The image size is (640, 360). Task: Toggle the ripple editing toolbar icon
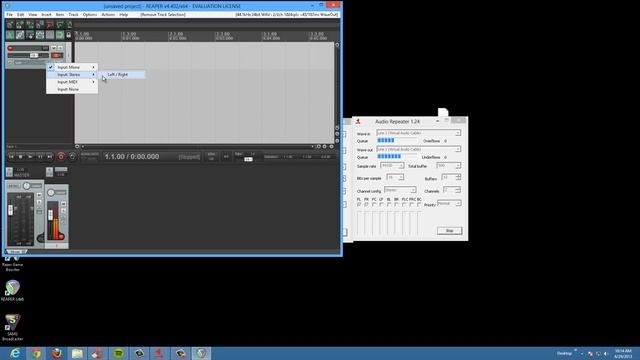[30, 35]
